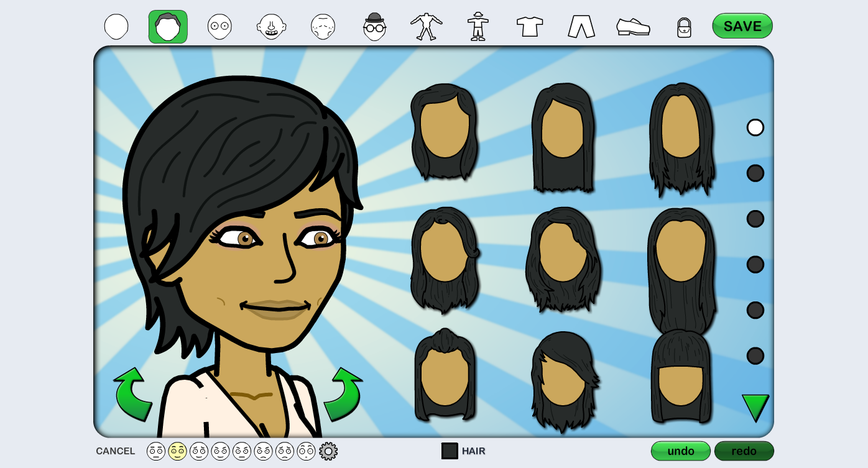Open the eyes category icon
This screenshot has height=468, width=868.
point(219,27)
